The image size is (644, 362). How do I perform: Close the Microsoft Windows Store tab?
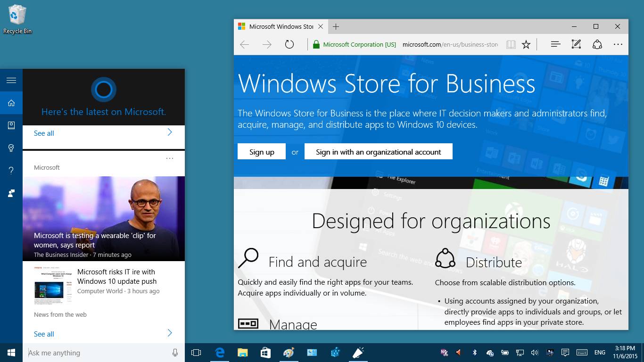[x=321, y=27]
